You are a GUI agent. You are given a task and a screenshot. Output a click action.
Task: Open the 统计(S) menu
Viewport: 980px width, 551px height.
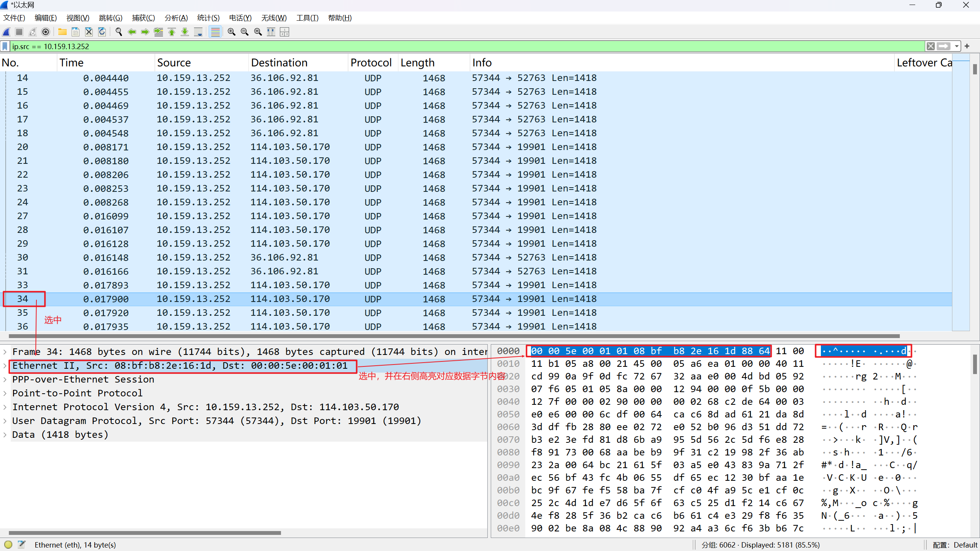click(x=208, y=18)
